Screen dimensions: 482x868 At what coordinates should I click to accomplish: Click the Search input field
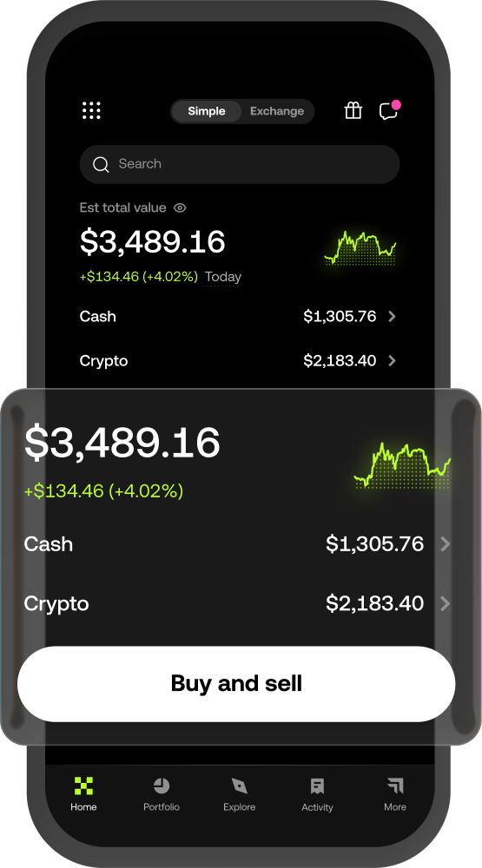pos(240,164)
